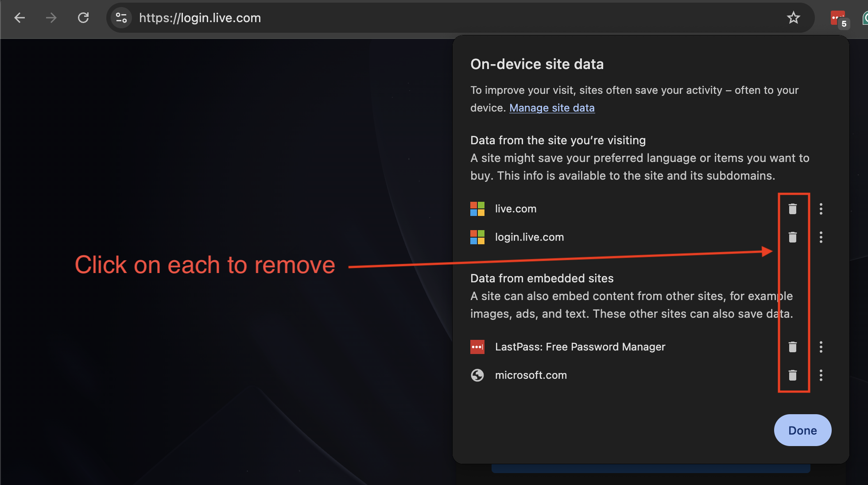Expand options menu for microsoft.com entry
Image resolution: width=868 pixels, height=485 pixels.
[x=821, y=375]
